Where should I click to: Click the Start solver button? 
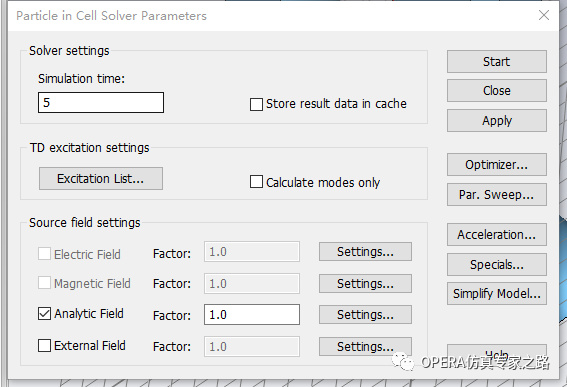click(x=496, y=61)
